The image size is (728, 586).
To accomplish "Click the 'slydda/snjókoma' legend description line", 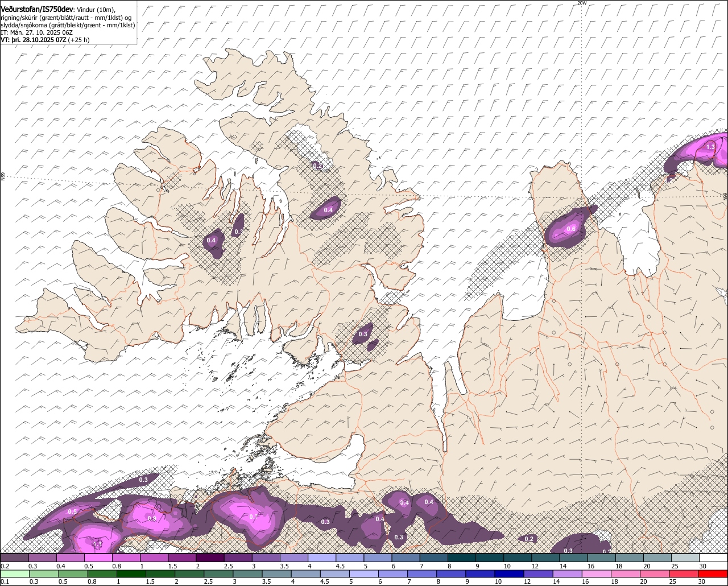I will (x=68, y=25).
